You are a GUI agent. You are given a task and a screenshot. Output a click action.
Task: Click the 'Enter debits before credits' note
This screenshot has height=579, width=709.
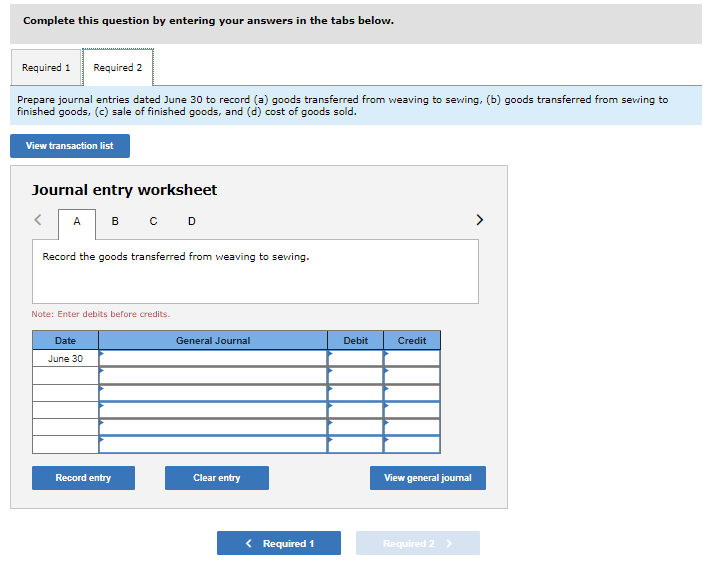(x=101, y=314)
